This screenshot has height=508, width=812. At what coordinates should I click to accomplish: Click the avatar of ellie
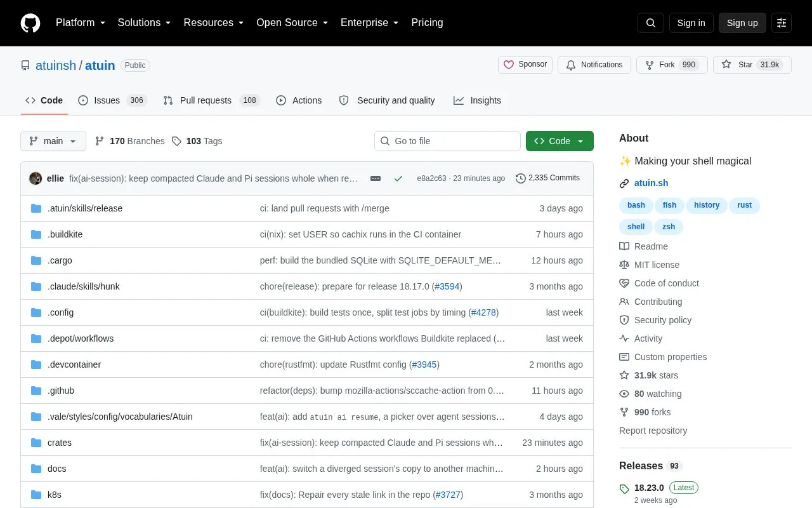point(36,178)
